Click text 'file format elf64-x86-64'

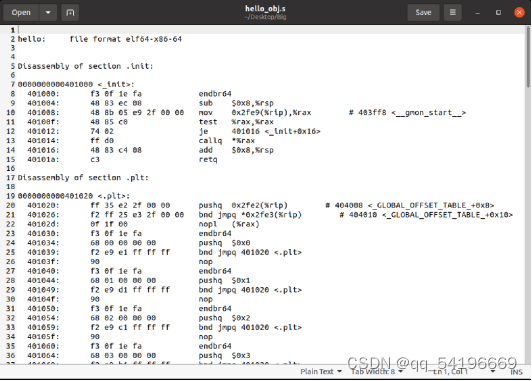click(126, 39)
